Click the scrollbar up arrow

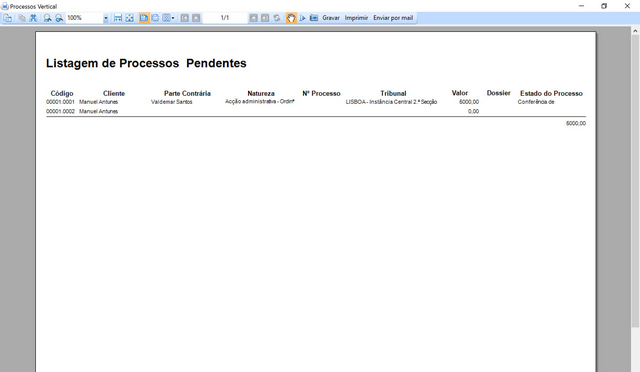tap(635, 31)
